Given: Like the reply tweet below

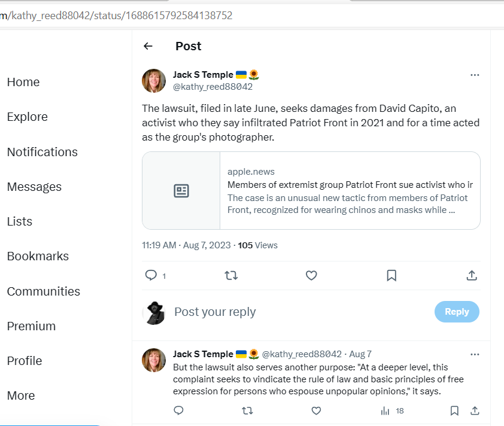Looking at the screenshot, I should (317, 410).
